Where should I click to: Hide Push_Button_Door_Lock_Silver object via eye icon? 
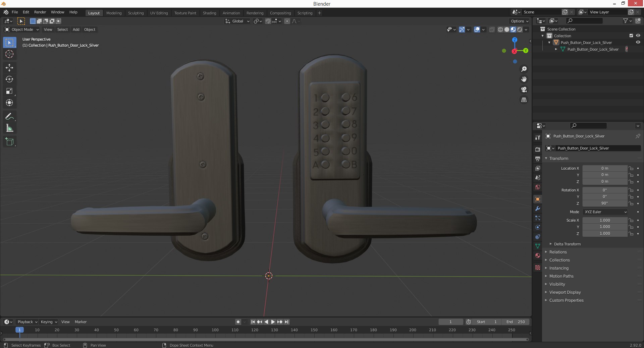638,43
